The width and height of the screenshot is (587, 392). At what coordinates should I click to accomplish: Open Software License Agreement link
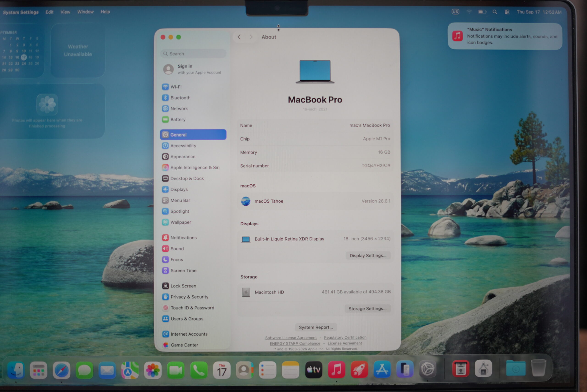coord(291,338)
